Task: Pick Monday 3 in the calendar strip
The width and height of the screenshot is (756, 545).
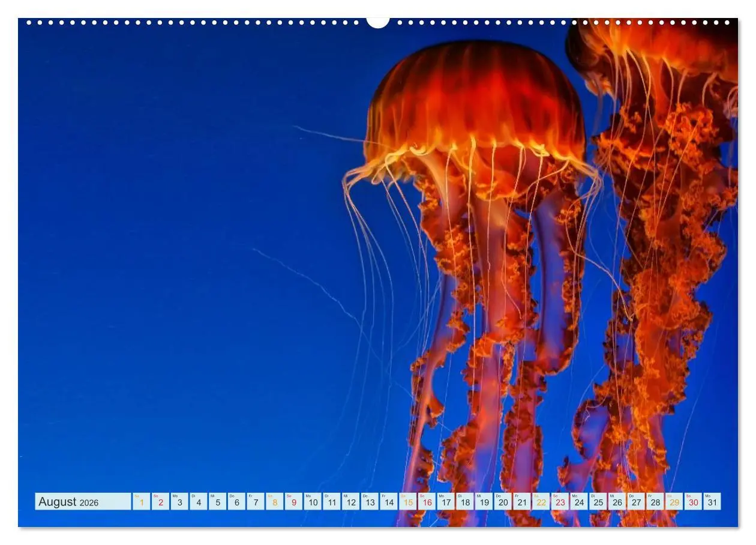Action: point(179,502)
